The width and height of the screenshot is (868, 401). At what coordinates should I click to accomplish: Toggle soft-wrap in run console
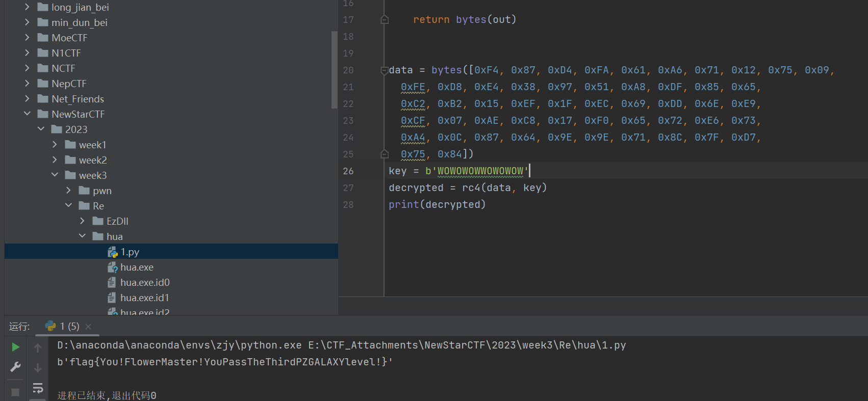[x=38, y=389]
